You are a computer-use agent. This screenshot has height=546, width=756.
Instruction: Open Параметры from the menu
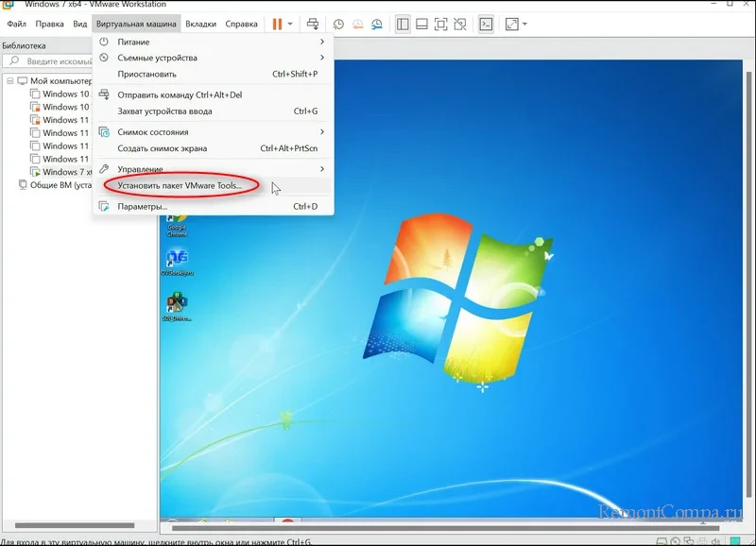tap(213, 206)
